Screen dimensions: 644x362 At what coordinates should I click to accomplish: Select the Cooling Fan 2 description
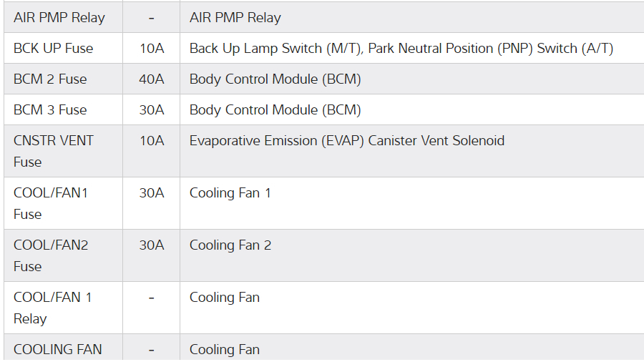230,245
